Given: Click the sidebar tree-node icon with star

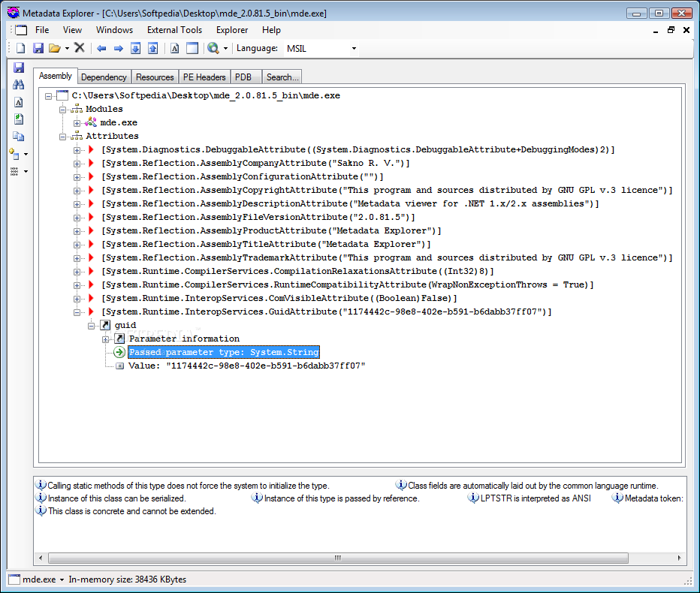Looking at the screenshot, I should pyautogui.click(x=14, y=154).
